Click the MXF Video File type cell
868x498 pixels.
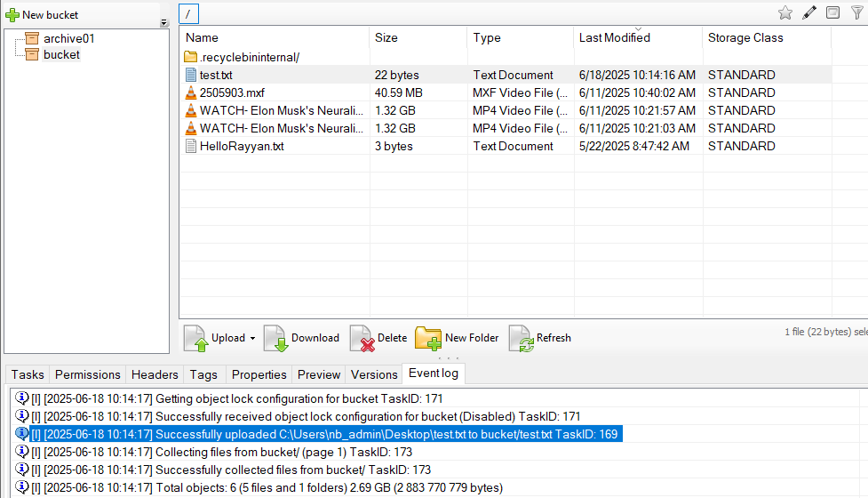(x=520, y=92)
